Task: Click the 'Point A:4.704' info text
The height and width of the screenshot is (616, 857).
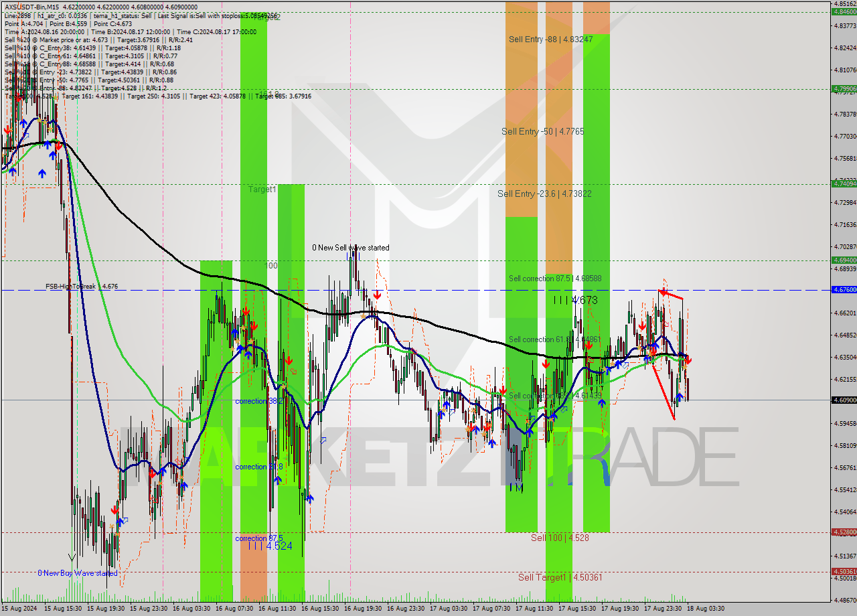Action: [24, 23]
